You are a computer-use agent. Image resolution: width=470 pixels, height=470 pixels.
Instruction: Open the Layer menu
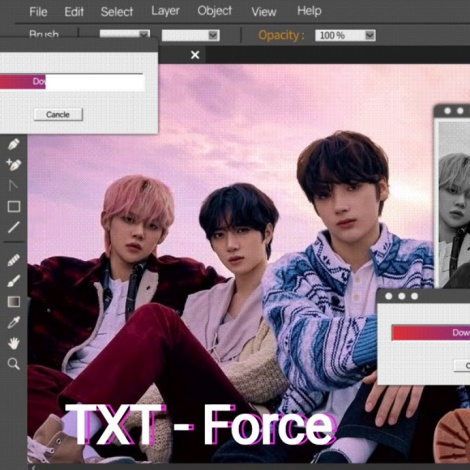click(x=165, y=11)
